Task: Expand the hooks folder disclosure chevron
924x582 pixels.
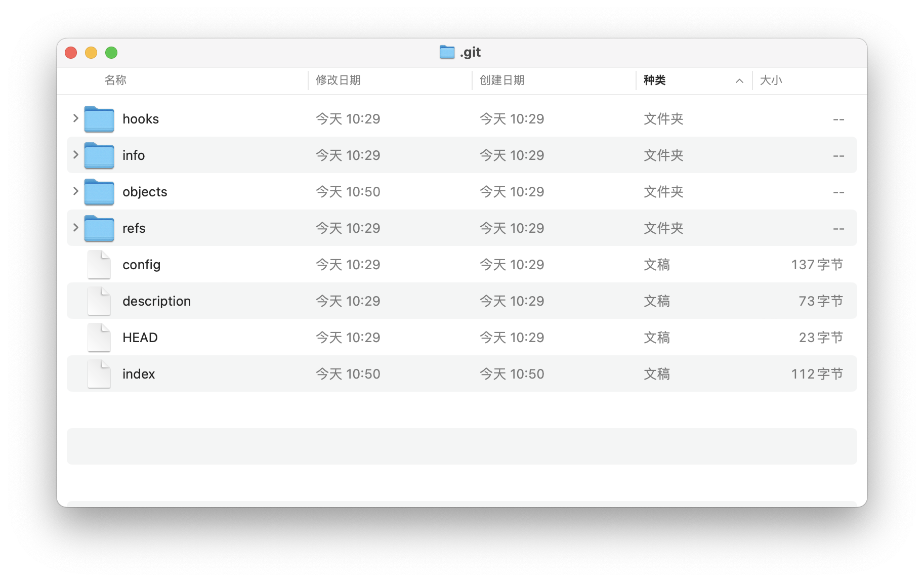Action: point(75,118)
